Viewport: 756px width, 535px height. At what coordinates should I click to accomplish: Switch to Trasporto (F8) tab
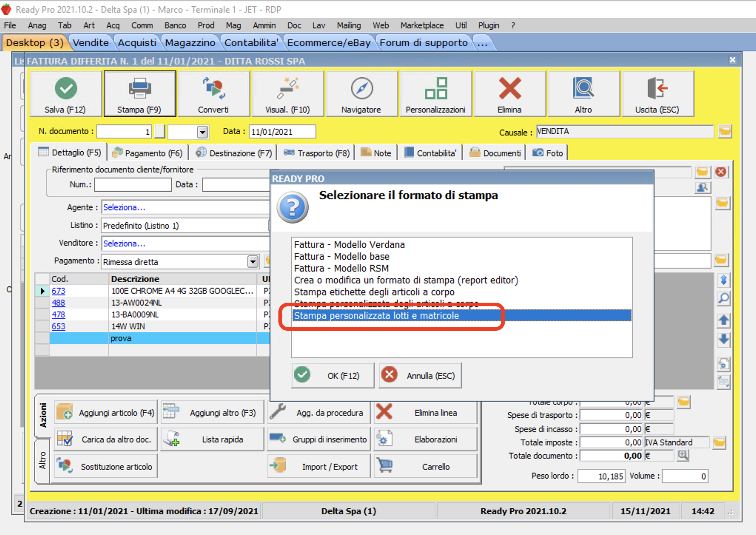(317, 153)
